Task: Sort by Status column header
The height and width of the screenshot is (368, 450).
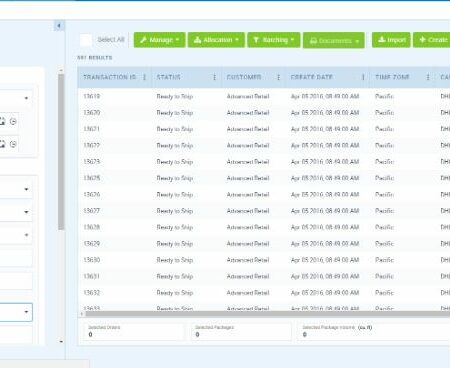Action: tap(168, 77)
